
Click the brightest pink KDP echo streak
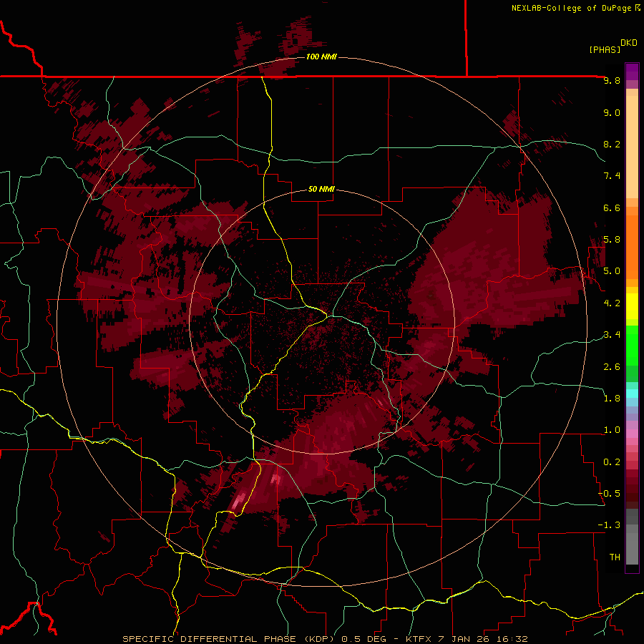(238, 501)
